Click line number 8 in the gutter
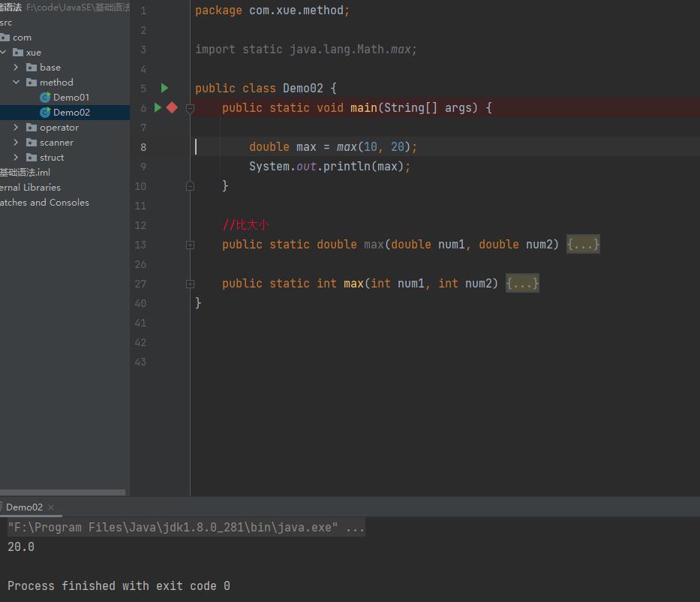 tap(143, 147)
